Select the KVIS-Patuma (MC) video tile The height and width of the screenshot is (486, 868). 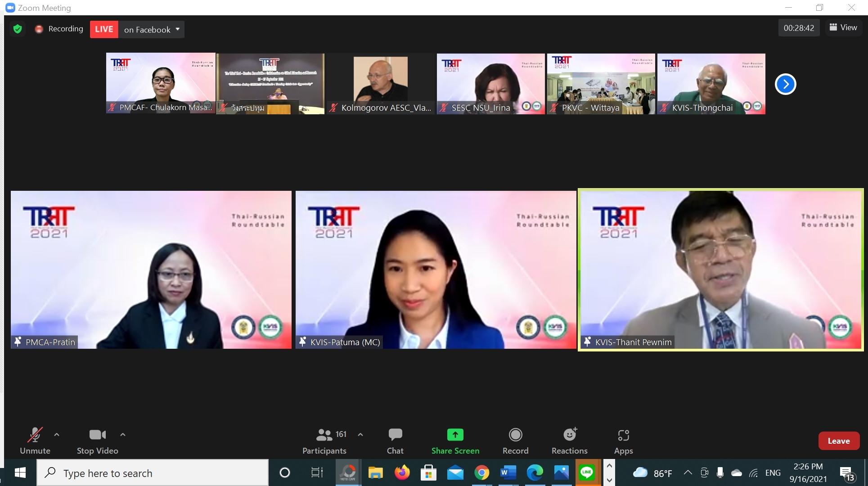[436, 270]
